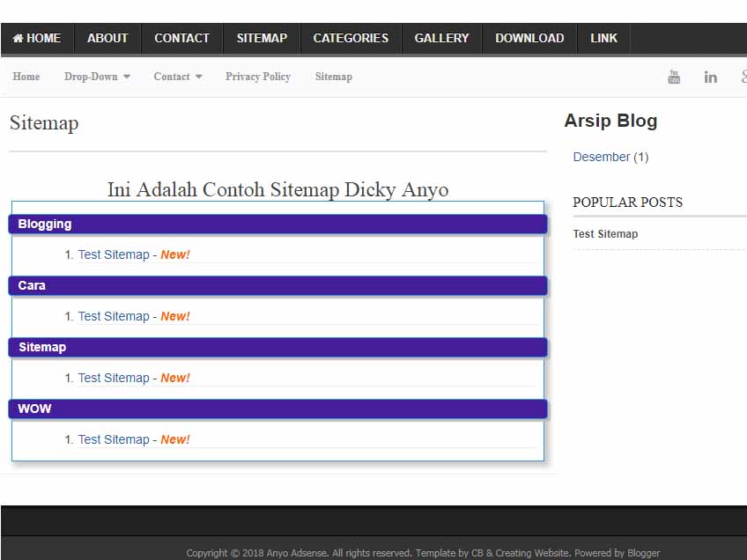Expand the Contact submenu arrow
747x560 pixels.
tap(199, 77)
